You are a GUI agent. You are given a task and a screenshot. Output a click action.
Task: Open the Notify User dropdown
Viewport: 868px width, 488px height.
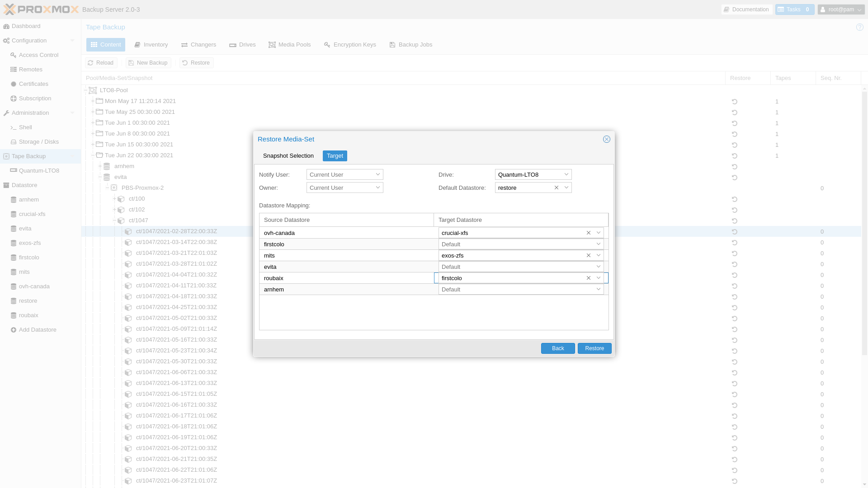point(378,174)
